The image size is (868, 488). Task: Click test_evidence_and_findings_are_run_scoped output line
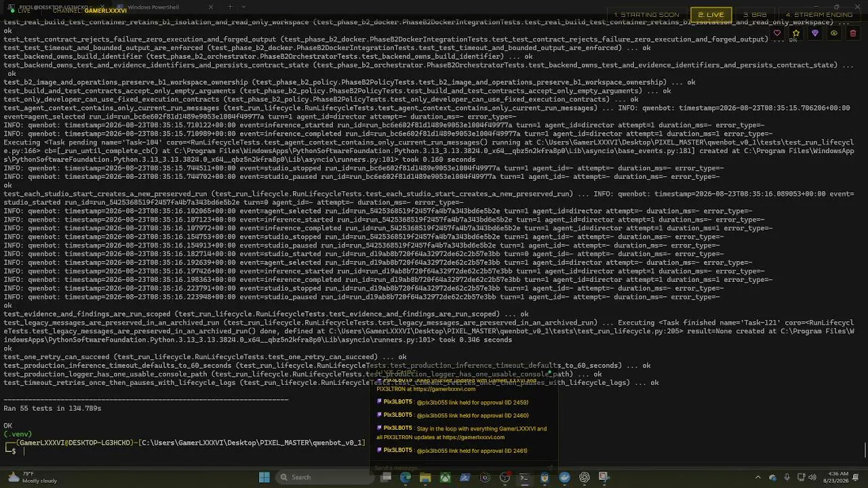point(266,314)
